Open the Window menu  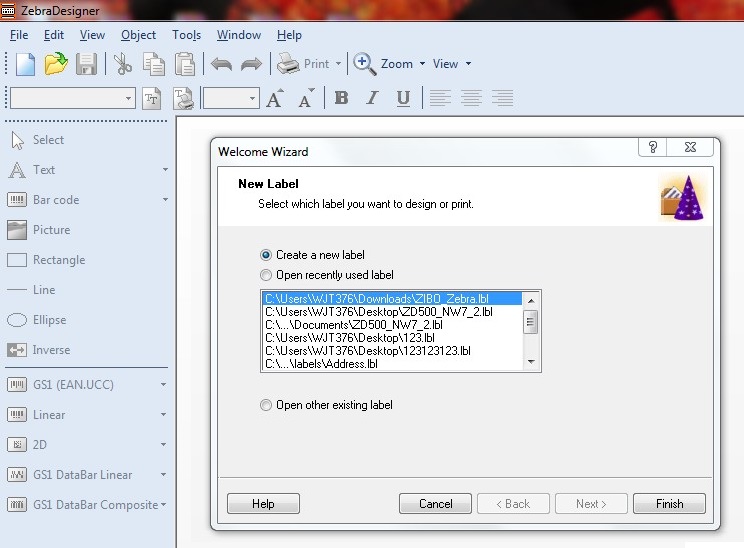pos(239,35)
